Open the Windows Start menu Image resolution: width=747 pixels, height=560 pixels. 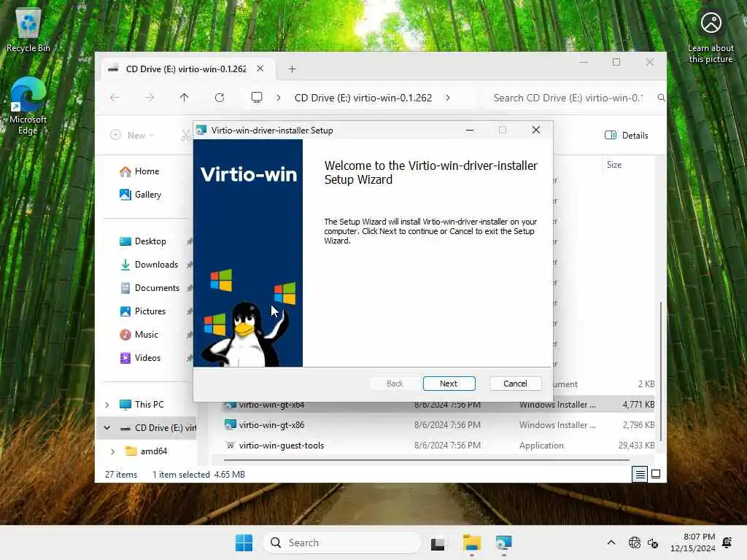pos(244,542)
